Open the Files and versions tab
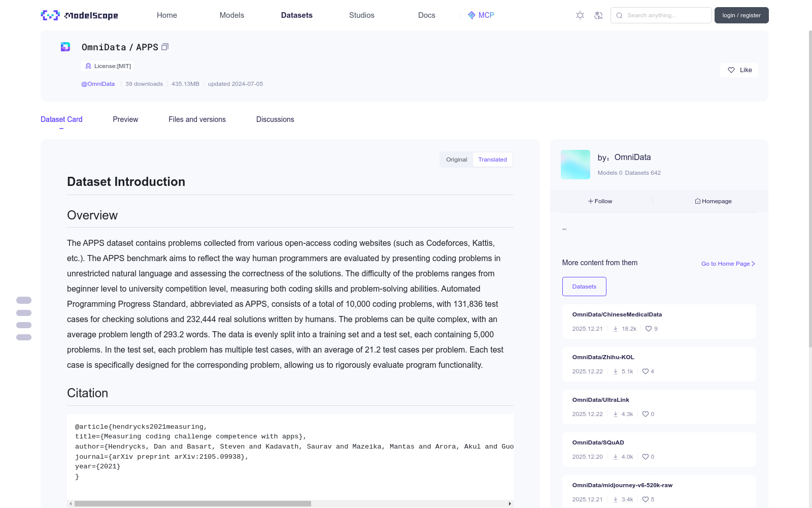Screen dimensions: 812x508 click(197, 119)
